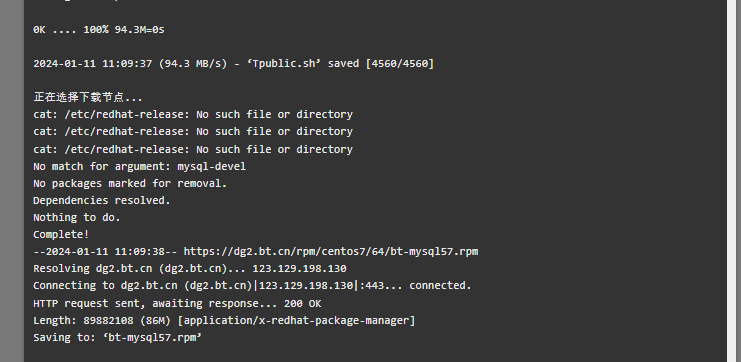Click the vertical scrollbar track of log
741x362 pixels.
coord(733,181)
